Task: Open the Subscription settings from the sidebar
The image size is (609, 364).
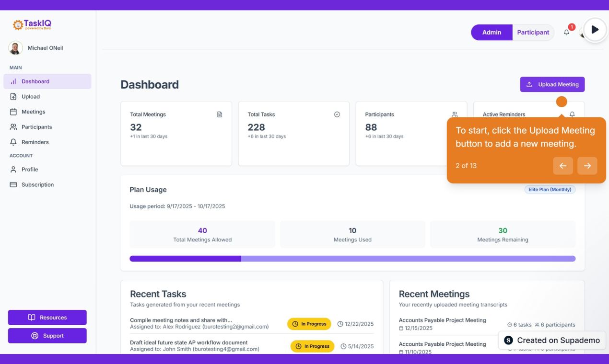Action: pos(37,184)
